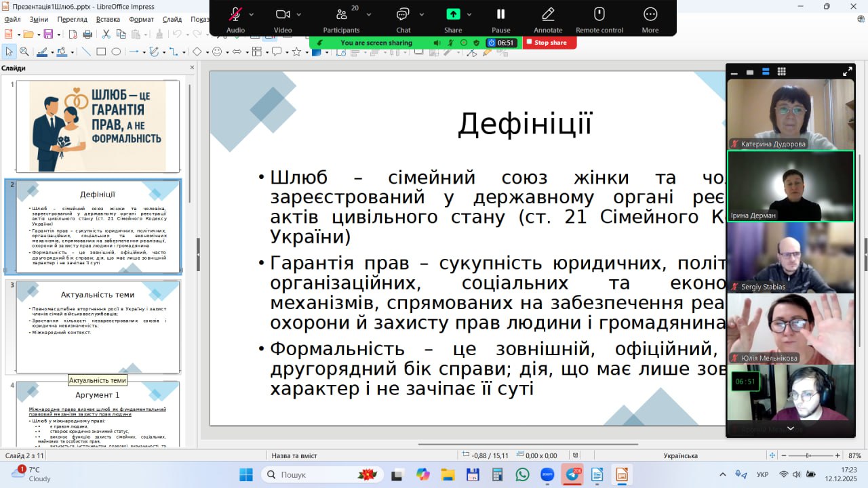Click the red Stop share button
This screenshot has width=868, height=488.
pos(549,43)
